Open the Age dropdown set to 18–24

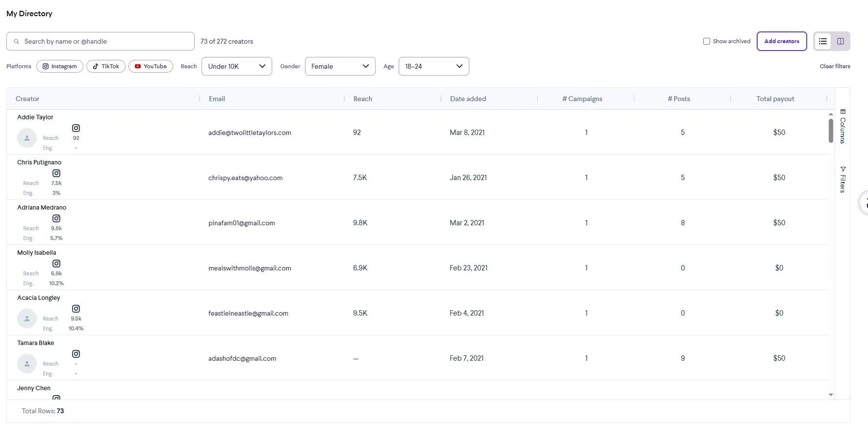434,66
